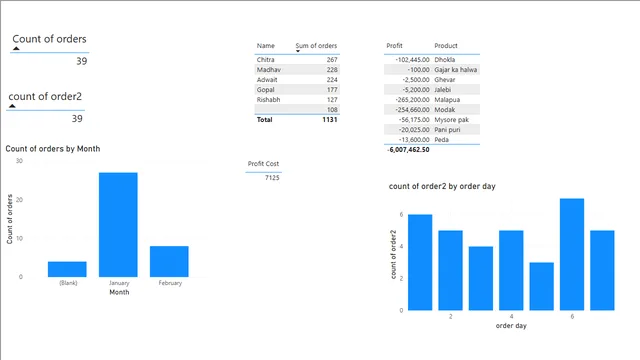Screen dimensions: 640x360
Task: Click the 267 orders value
Action: click(x=332, y=60)
